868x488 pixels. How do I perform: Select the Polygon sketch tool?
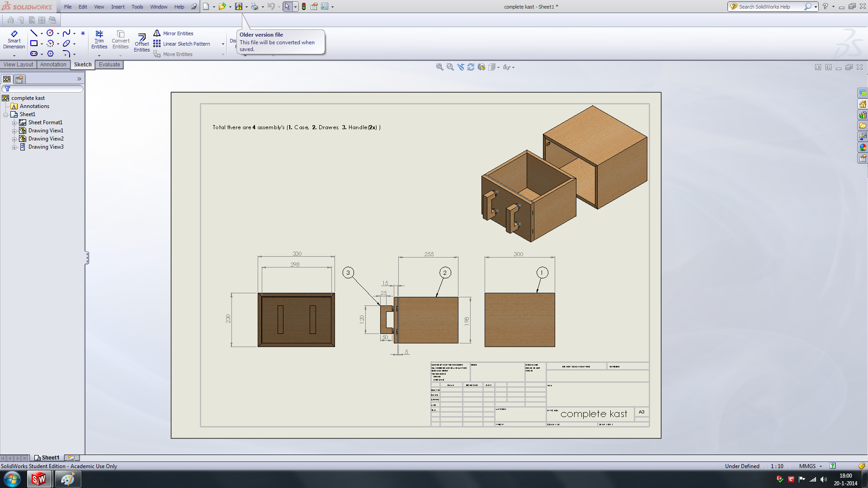[50, 54]
